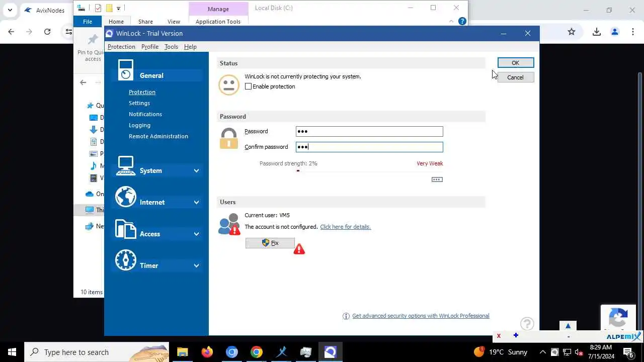
Task: Click the users warning icon
Action: [229, 224]
